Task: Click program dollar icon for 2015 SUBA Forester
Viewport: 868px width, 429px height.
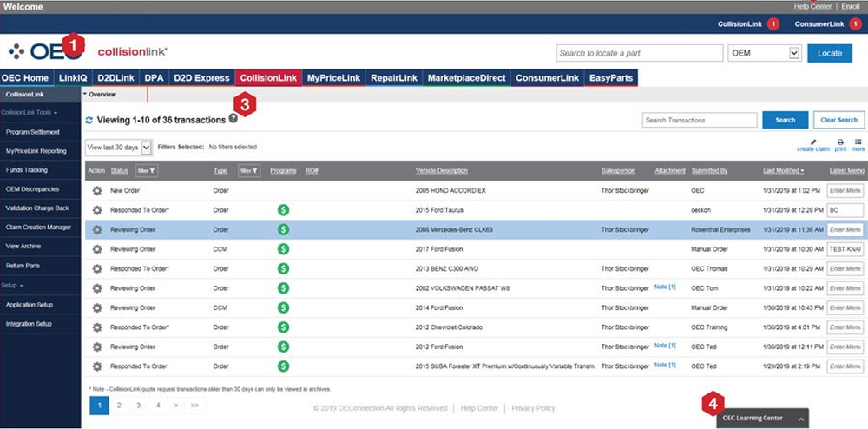Action: (x=284, y=366)
